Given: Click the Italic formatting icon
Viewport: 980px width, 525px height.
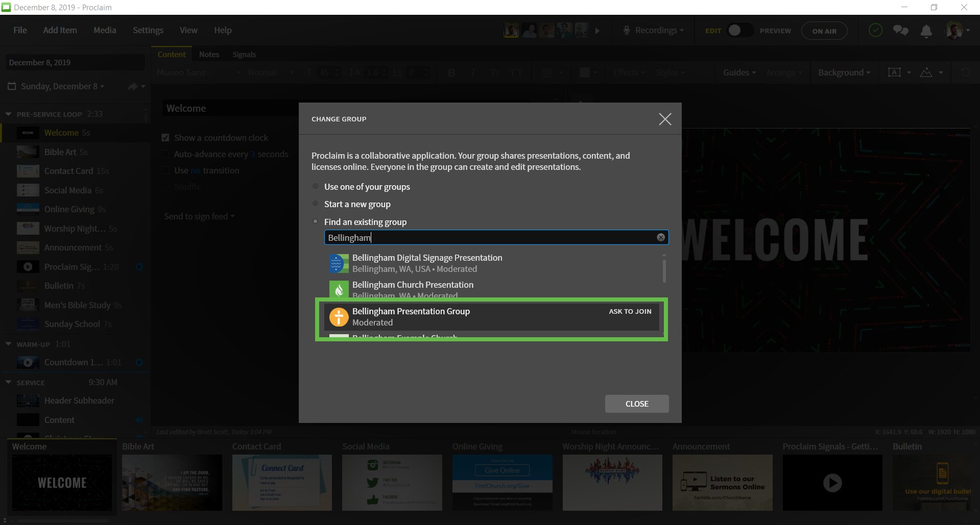Looking at the screenshot, I should [x=473, y=73].
